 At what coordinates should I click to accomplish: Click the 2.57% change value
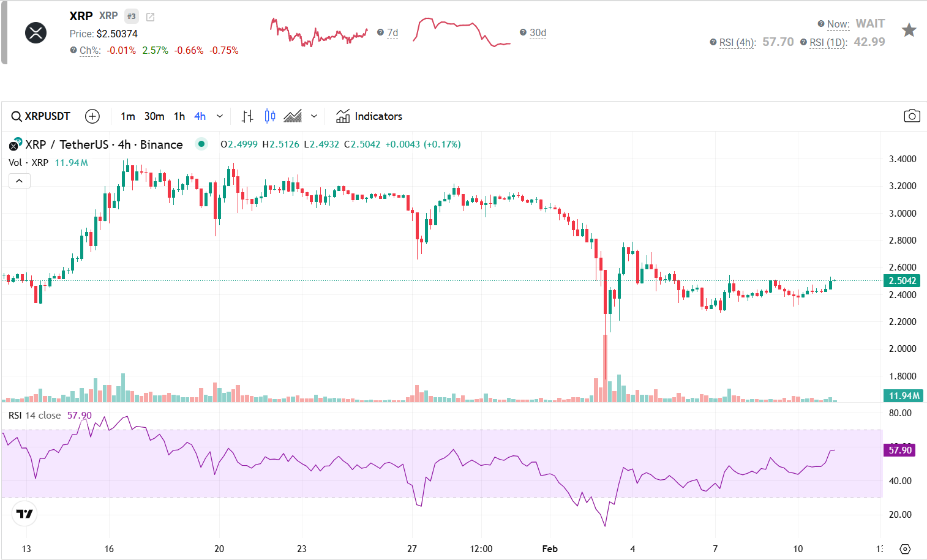pos(156,50)
